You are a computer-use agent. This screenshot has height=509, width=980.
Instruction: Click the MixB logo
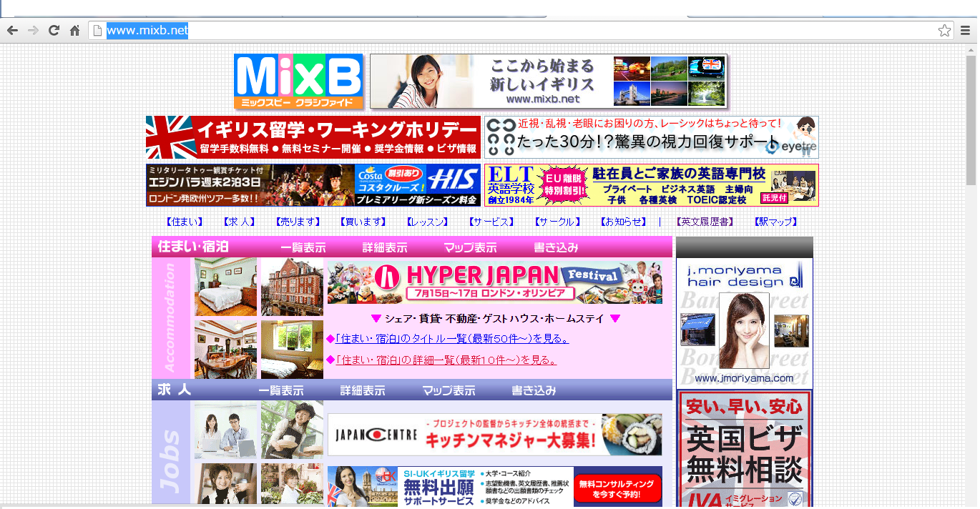pyautogui.click(x=298, y=81)
